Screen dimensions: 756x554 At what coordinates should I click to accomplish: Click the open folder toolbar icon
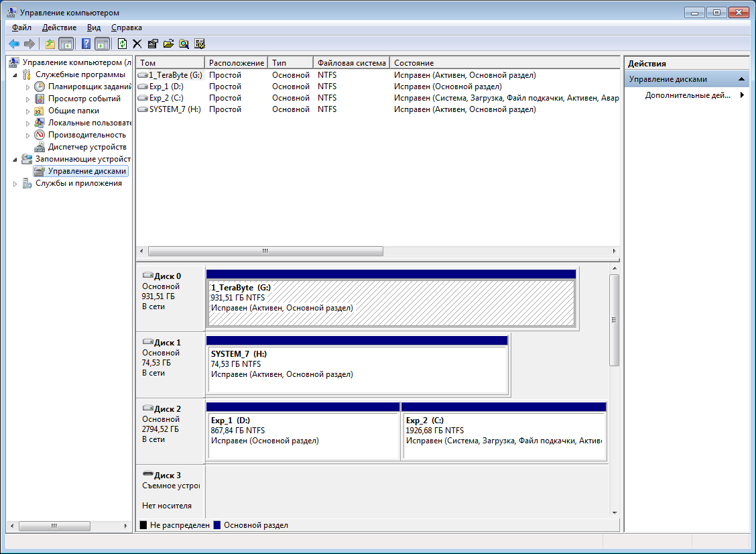(x=168, y=44)
